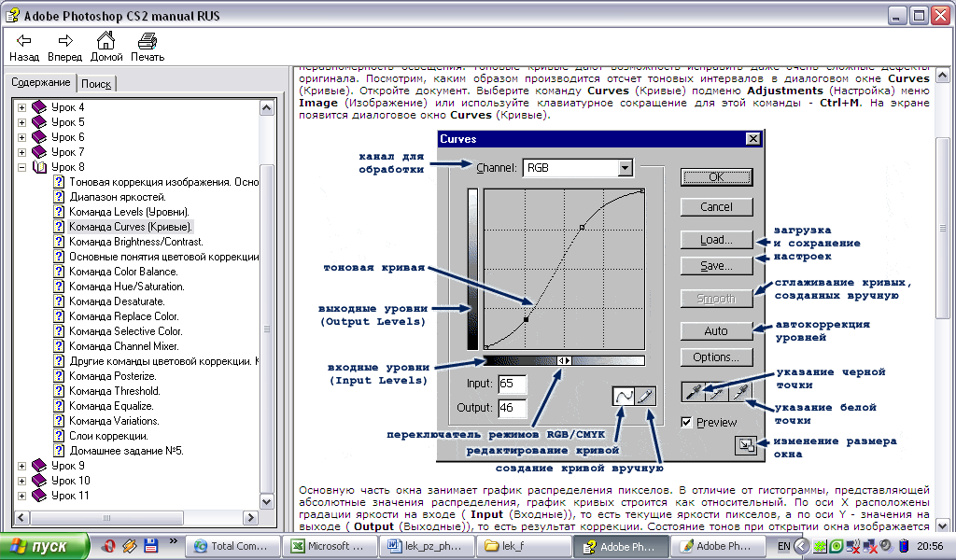Open topic Слои коррекции

(108, 436)
